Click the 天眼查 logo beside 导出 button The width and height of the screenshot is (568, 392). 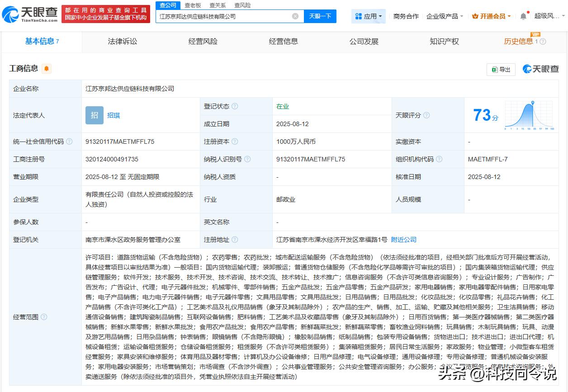541,69
